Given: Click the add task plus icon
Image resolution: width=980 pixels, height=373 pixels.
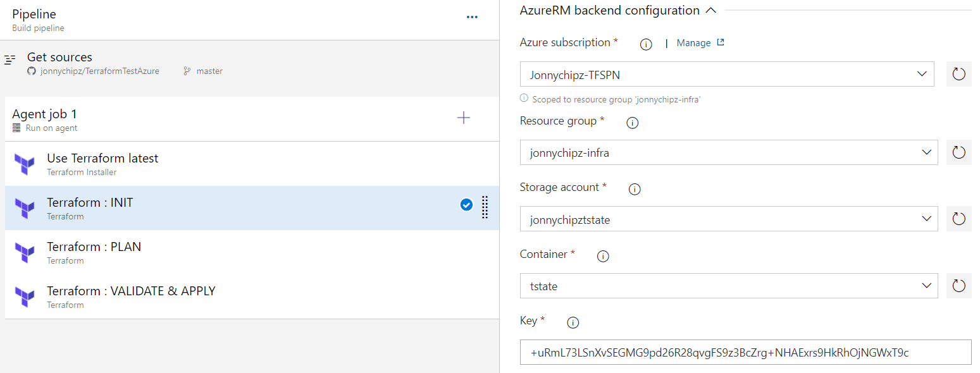Looking at the screenshot, I should 464,118.
